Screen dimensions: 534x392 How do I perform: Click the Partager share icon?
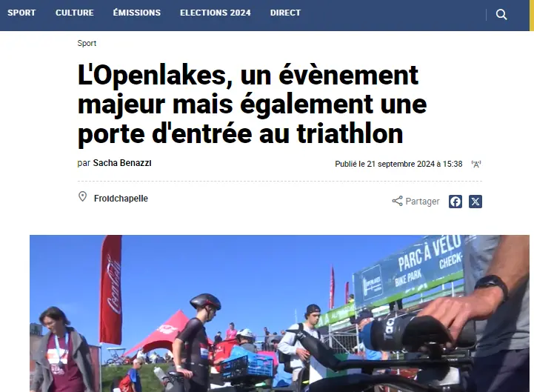[x=397, y=201]
